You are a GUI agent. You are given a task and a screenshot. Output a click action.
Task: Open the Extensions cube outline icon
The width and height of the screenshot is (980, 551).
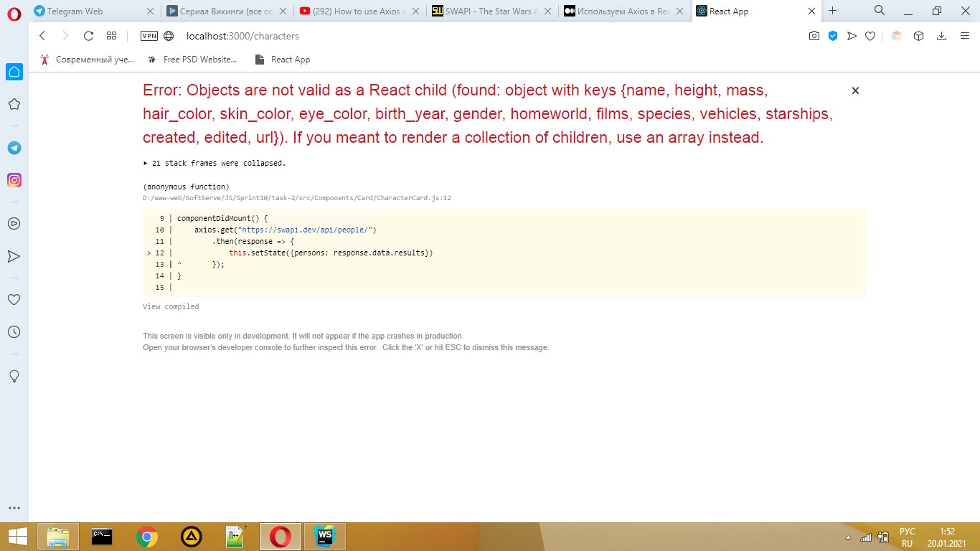[918, 36]
